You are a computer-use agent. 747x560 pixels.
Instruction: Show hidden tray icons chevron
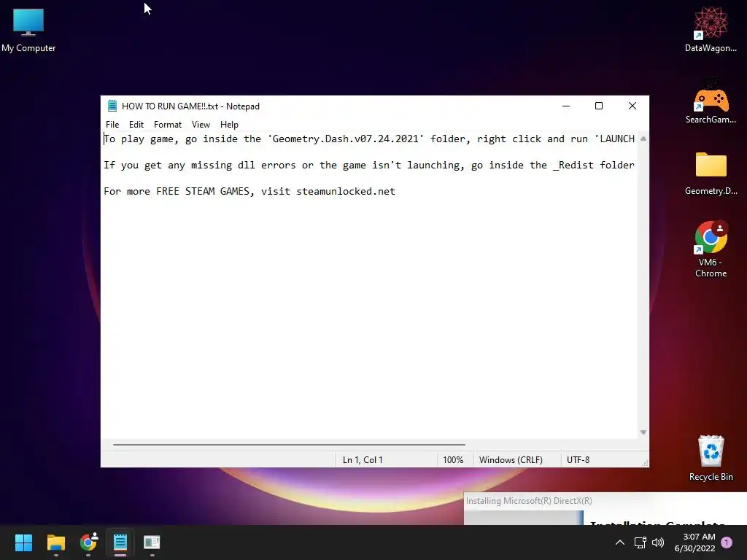pyautogui.click(x=620, y=542)
